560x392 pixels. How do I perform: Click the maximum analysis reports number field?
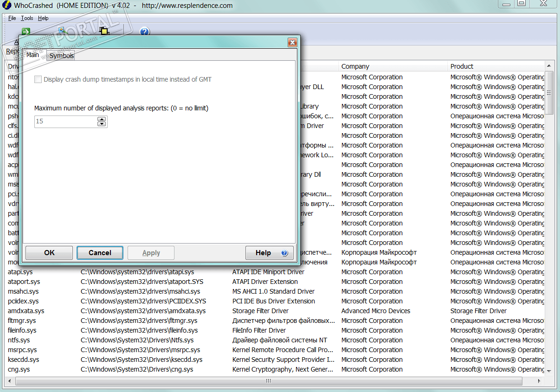tap(65, 122)
